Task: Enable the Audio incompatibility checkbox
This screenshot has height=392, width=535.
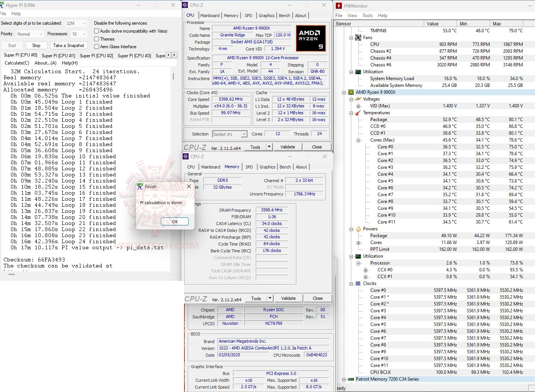Action: click(97, 31)
